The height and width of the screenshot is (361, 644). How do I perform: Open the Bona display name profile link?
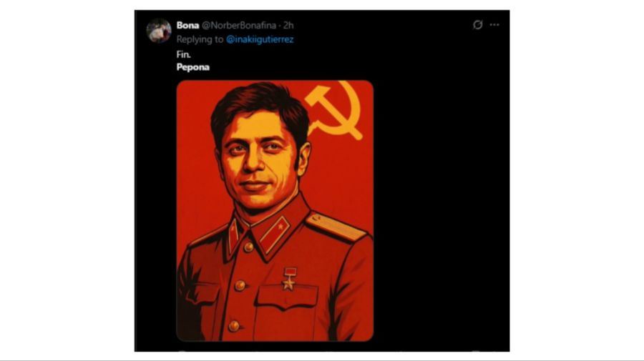click(x=188, y=25)
